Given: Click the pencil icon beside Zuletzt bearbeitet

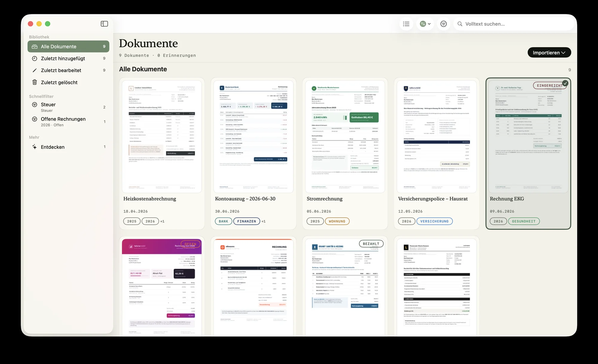Looking at the screenshot, I should point(35,70).
